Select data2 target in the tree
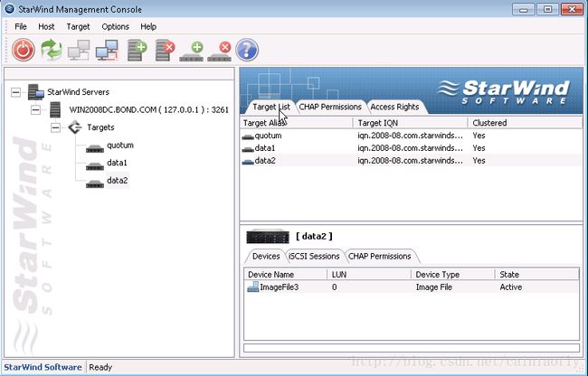This screenshot has height=376, width=588. [118, 181]
